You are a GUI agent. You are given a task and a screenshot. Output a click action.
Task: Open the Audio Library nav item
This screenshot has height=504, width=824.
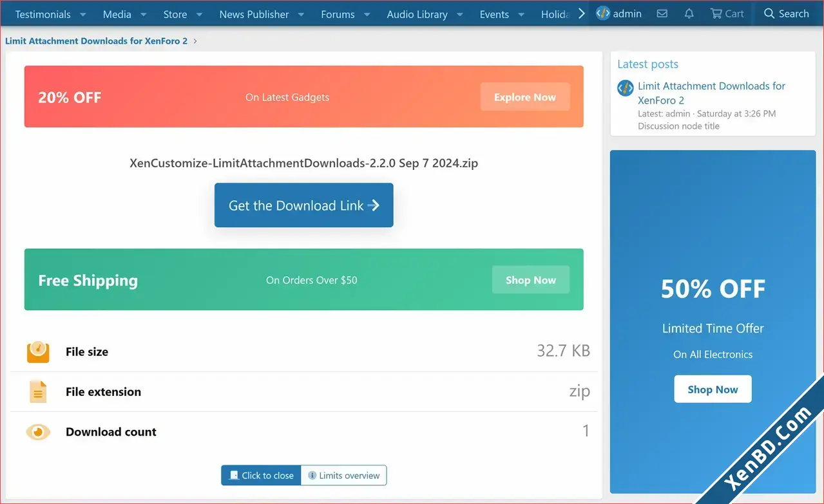[x=417, y=14]
